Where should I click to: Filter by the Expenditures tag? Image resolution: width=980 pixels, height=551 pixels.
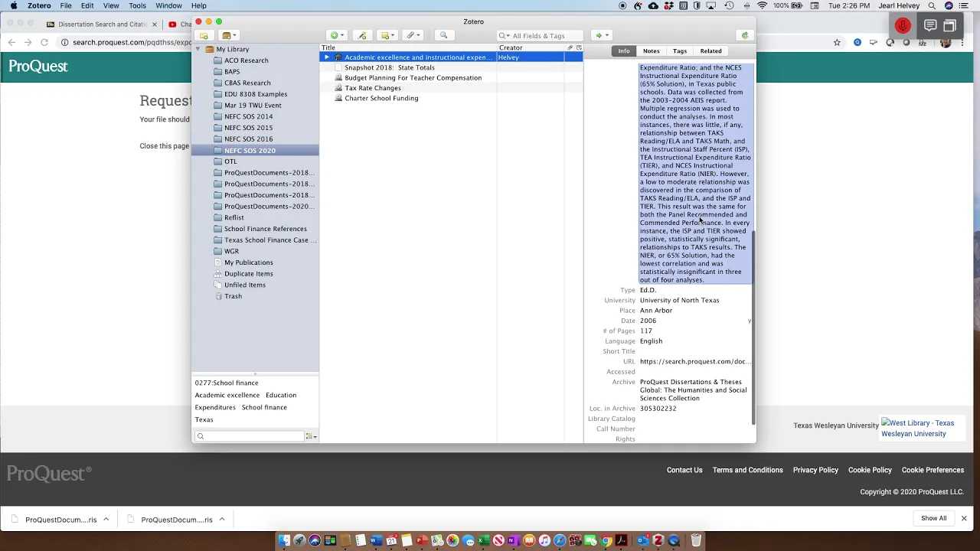click(x=215, y=407)
